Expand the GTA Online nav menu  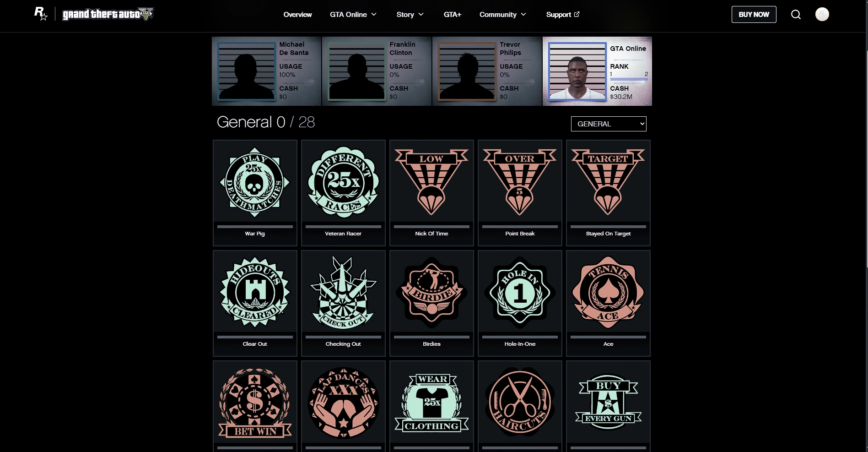(353, 15)
